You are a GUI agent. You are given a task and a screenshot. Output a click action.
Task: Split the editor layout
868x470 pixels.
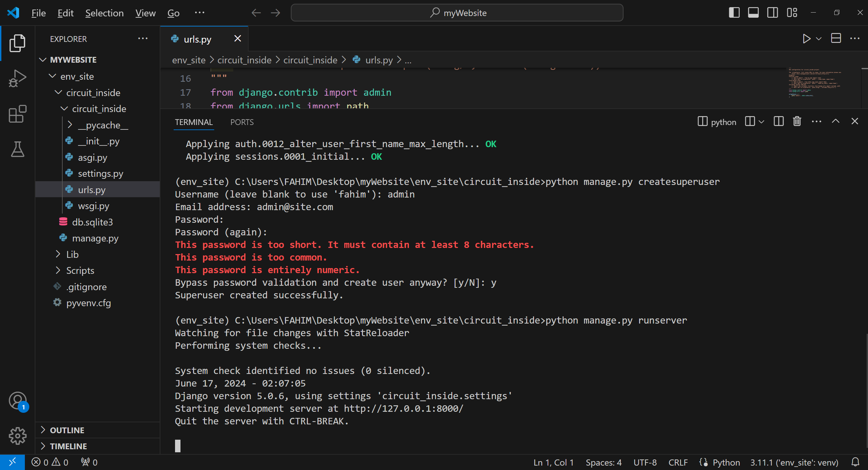[x=836, y=38]
